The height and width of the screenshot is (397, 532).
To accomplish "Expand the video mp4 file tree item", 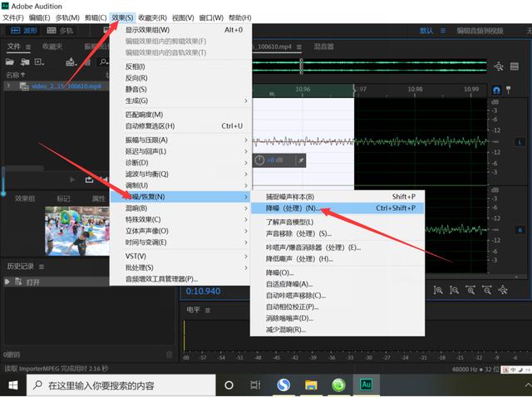I will click(9, 86).
